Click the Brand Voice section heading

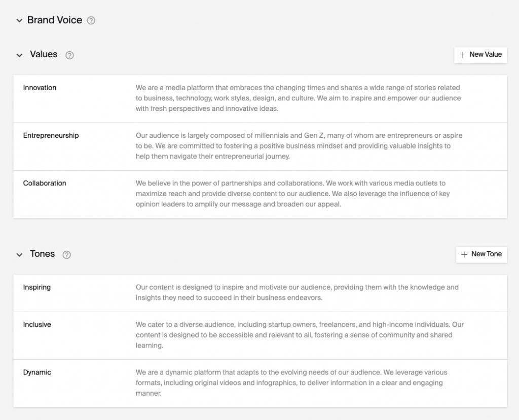click(55, 20)
